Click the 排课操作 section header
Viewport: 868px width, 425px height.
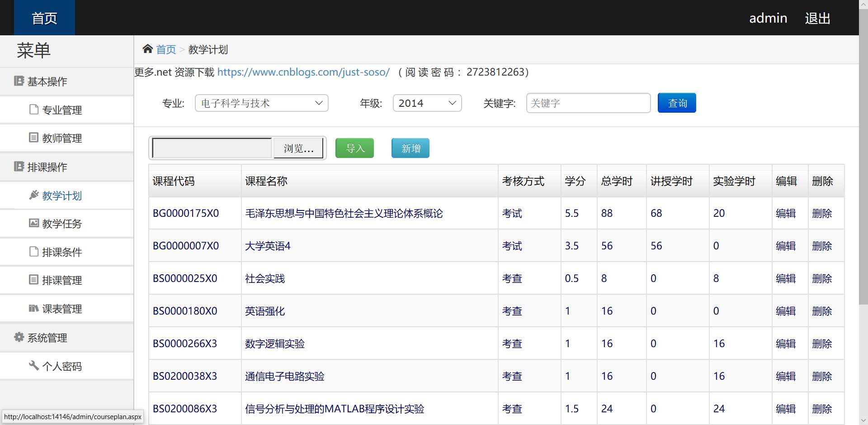coord(67,167)
